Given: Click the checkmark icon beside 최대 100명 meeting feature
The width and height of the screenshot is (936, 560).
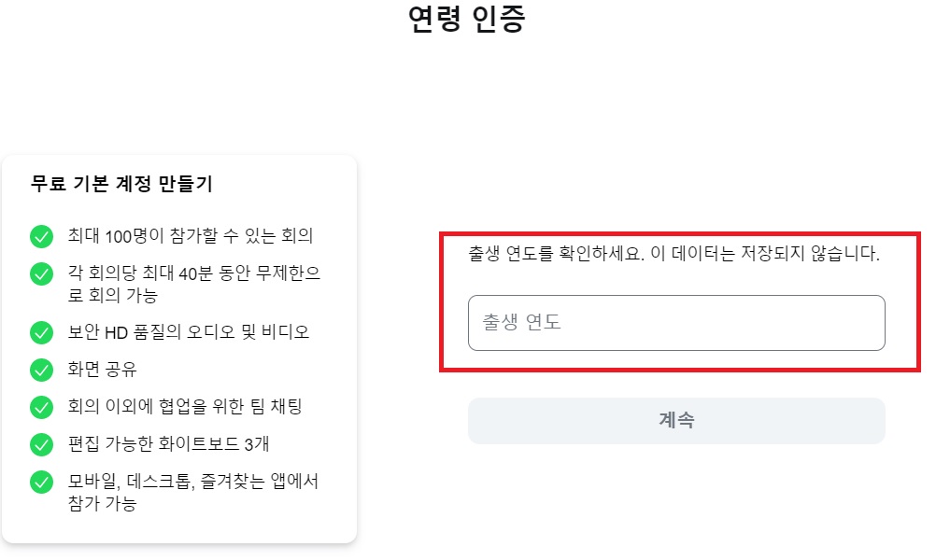Looking at the screenshot, I should [41, 238].
